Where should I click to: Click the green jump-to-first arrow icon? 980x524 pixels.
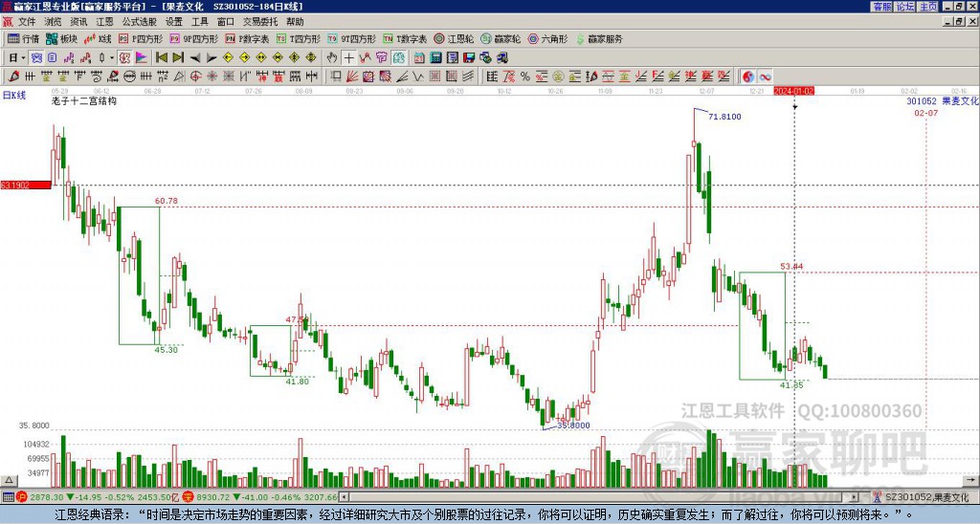pos(161,58)
